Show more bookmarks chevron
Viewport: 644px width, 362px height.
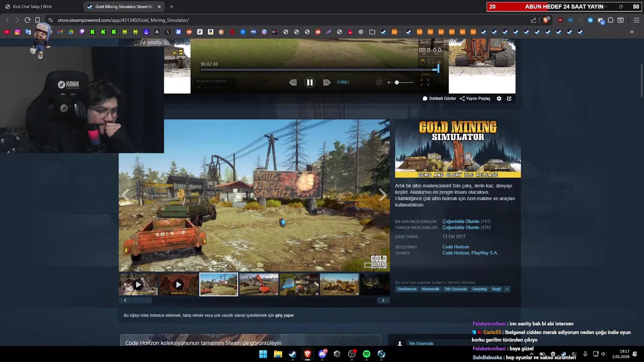click(631, 32)
